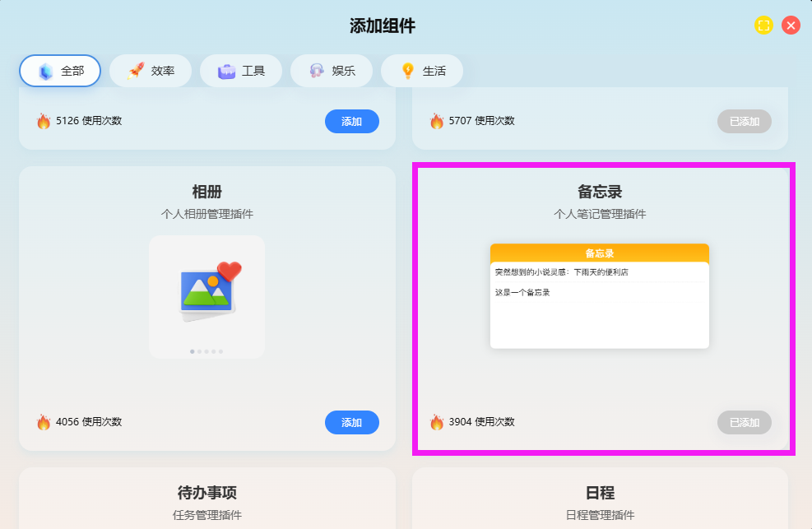Switch to the 全部 category tab

click(x=60, y=71)
